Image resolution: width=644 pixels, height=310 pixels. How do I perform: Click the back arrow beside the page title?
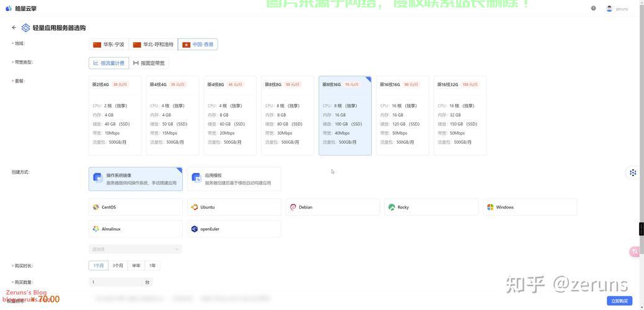pos(14,28)
